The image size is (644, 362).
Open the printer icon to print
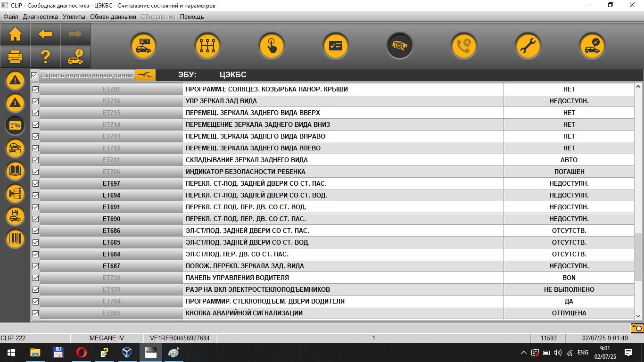pos(15,57)
